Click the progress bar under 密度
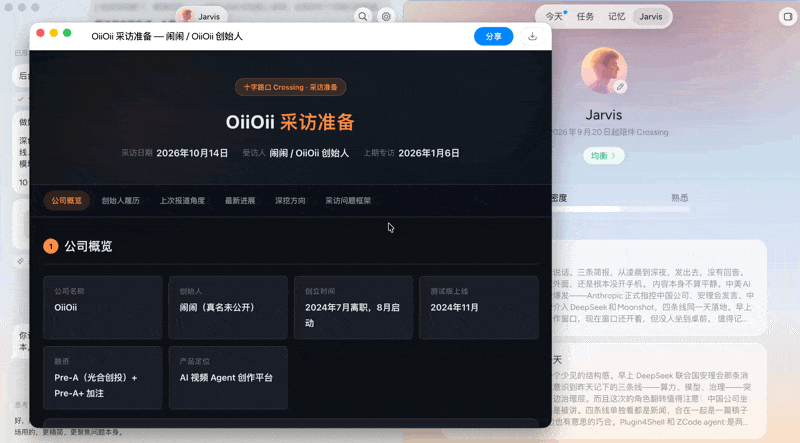Image resolution: width=800 pixels, height=443 pixels. [620, 209]
